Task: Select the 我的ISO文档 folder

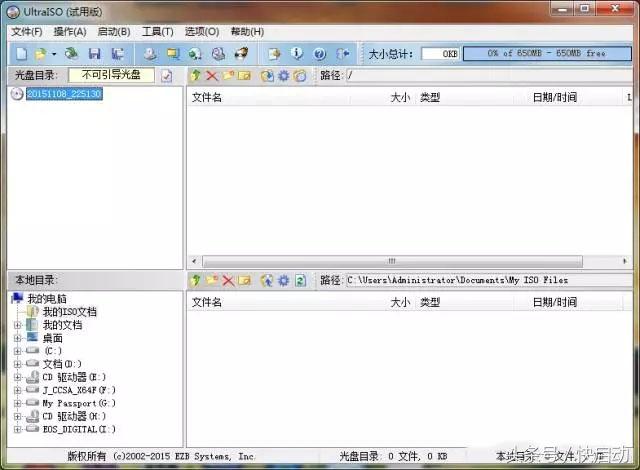Action: point(69,312)
